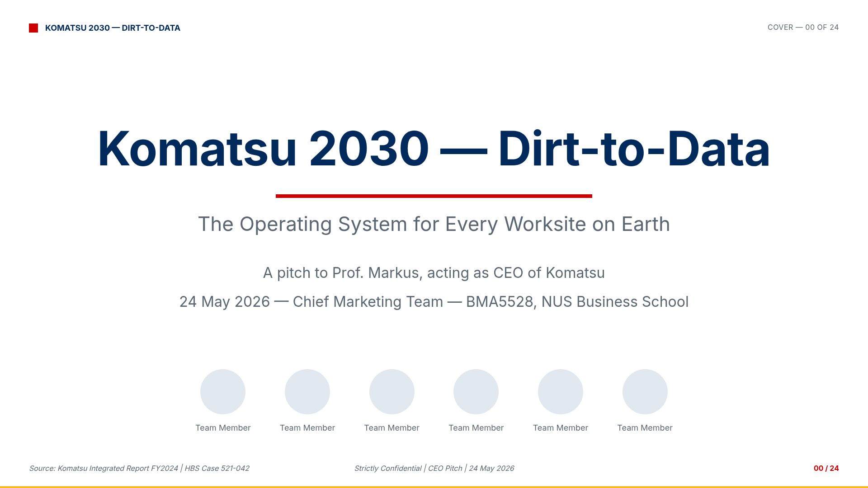Click BMA5528, NUS Business School text
Image resolution: width=868 pixels, height=488 pixels.
coord(577,302)
